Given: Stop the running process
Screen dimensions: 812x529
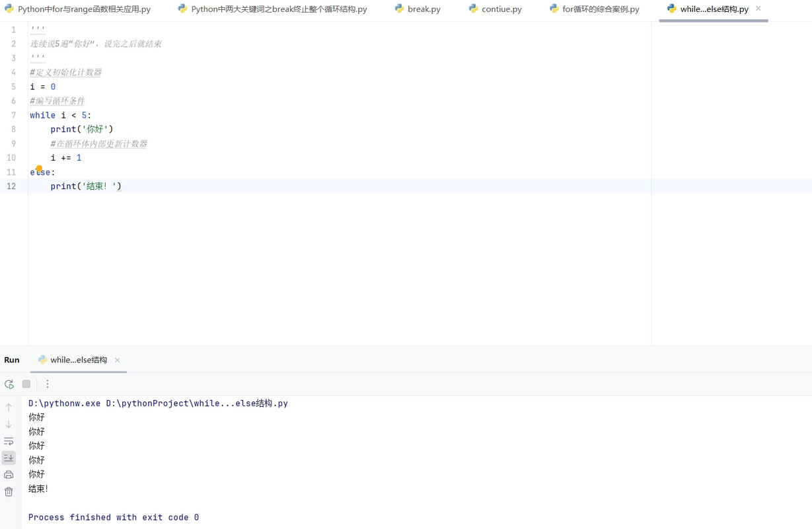Looking at the screenshot, I should tap(26, 384).
